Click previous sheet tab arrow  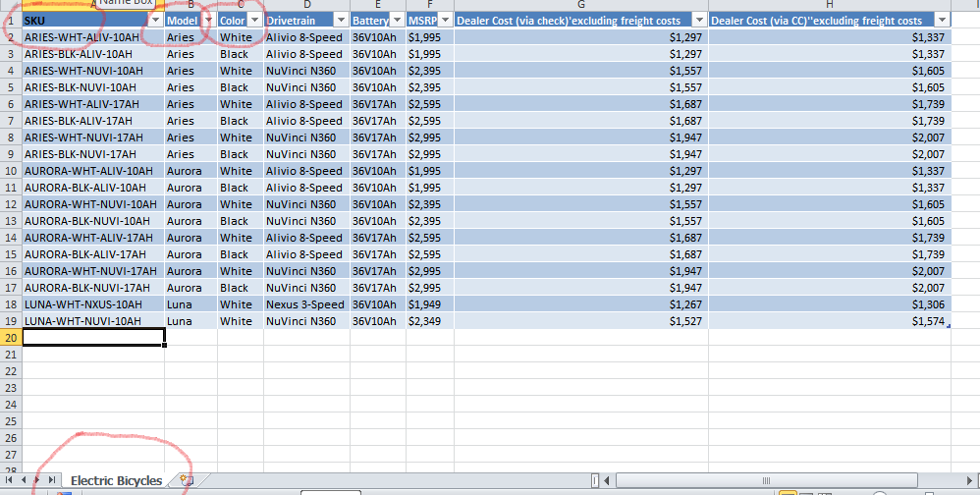tap(24, 480)
